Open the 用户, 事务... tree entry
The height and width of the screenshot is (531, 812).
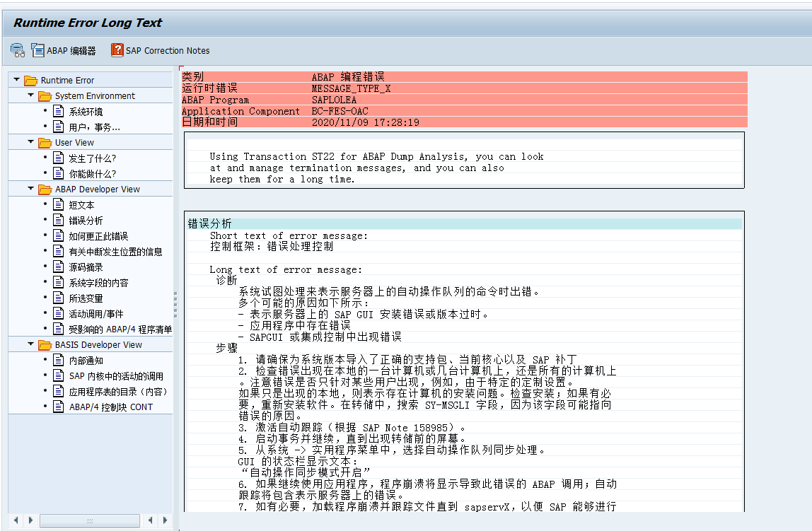[x=94, y=127]
